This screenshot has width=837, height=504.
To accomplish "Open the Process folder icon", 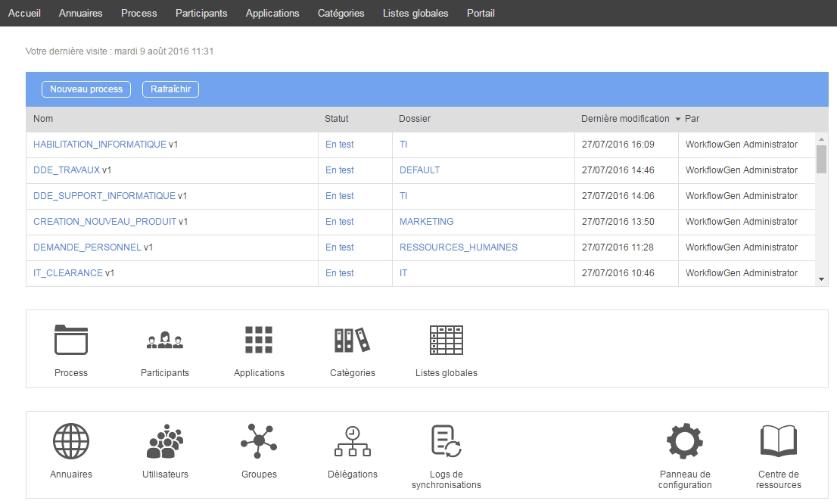I will coord(71,341).
